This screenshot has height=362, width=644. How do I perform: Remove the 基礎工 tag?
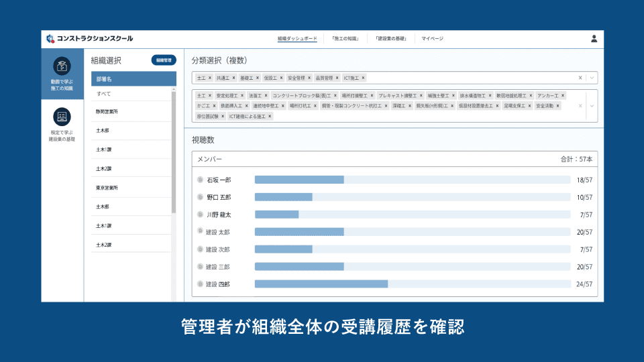click(x=258, y=78)
